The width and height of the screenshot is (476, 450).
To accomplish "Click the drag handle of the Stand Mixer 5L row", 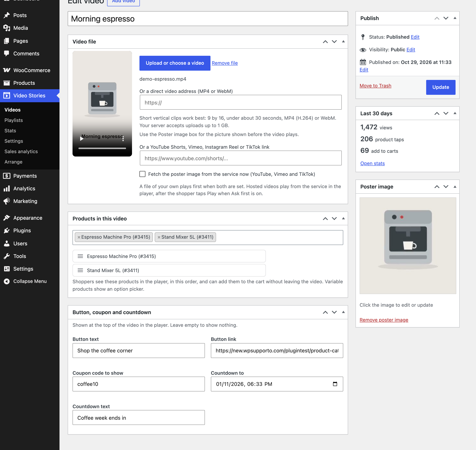I will coord(80,270).
